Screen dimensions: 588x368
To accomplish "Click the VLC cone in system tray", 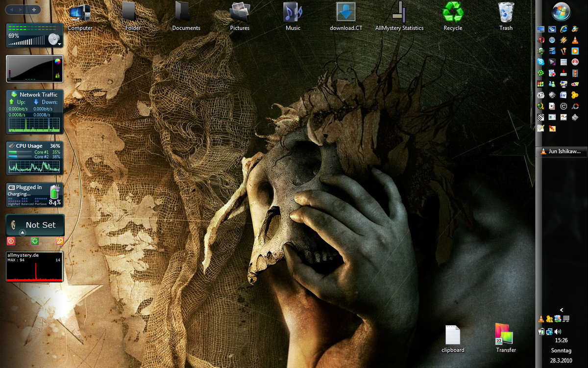I will [x=540, y=319].
